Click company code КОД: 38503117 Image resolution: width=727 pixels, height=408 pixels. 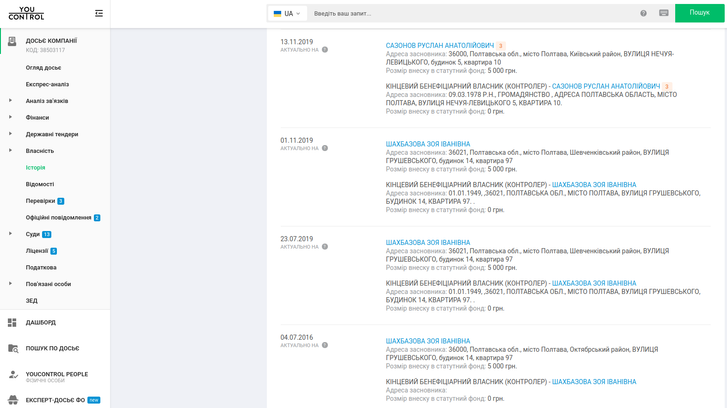(45, 50)
